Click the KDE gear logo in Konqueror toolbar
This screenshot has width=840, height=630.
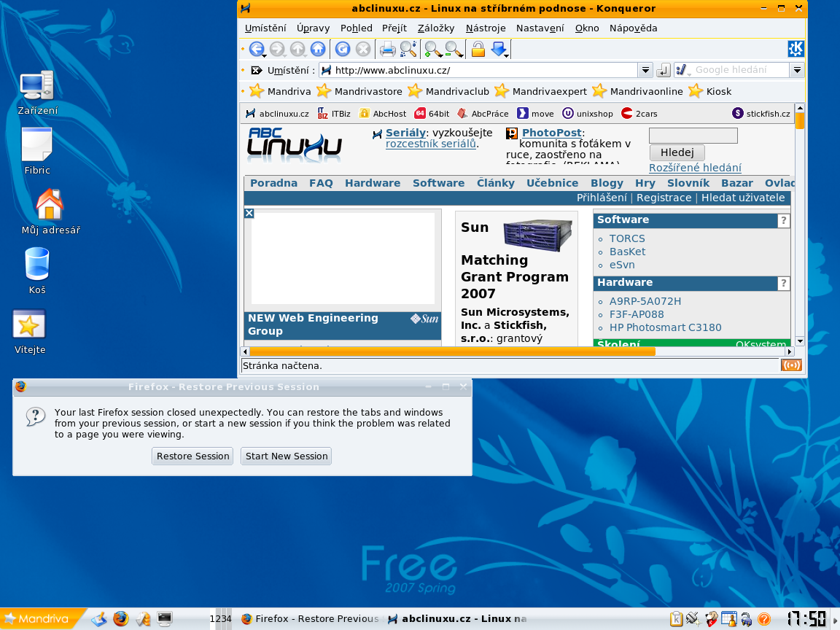pyautogui.click(x=796, y=49)
